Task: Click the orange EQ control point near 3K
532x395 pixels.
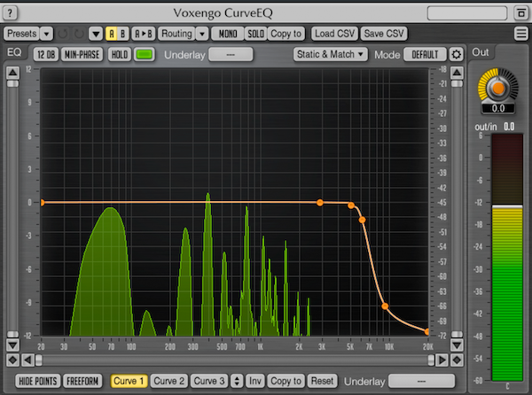Action: coord(319,203)
